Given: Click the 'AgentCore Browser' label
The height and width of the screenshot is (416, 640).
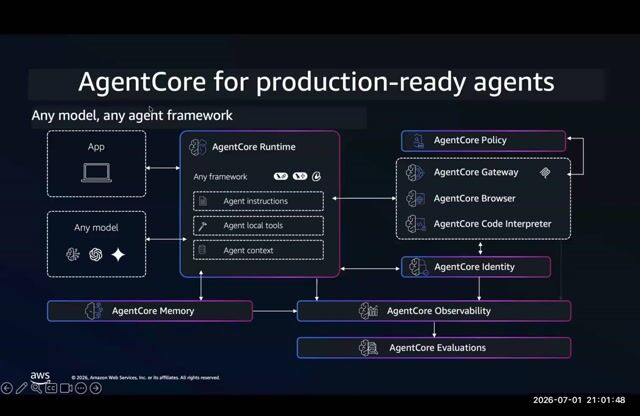Looking at the screenshot, I should pyautogui.click(x=475, y=198).
